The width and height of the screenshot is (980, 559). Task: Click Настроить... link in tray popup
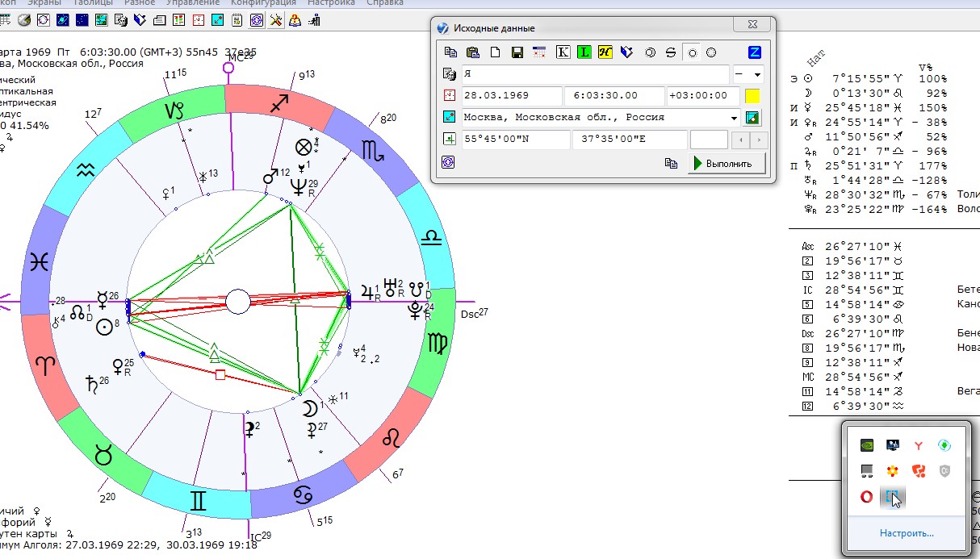click(x=907, y=533)
